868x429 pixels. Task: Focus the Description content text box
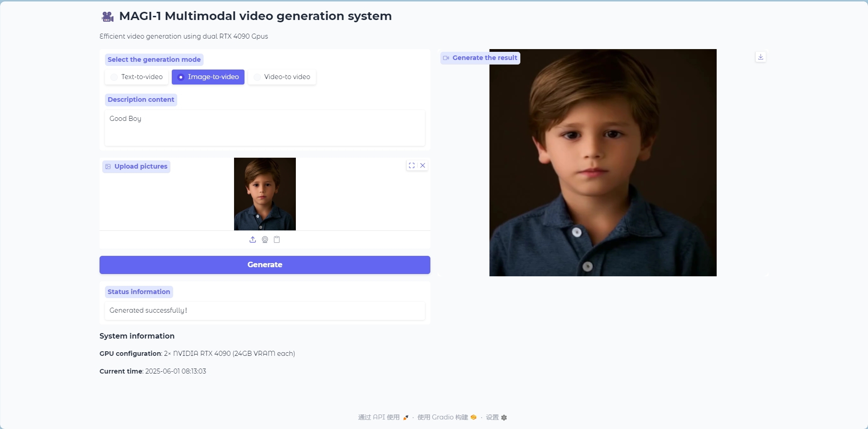[264, 128]
